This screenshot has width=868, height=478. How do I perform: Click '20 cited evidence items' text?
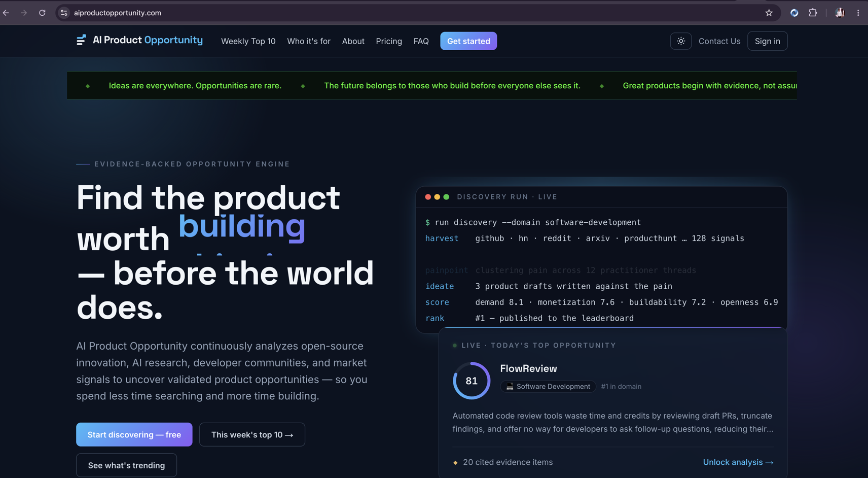[x=508, y=462]
